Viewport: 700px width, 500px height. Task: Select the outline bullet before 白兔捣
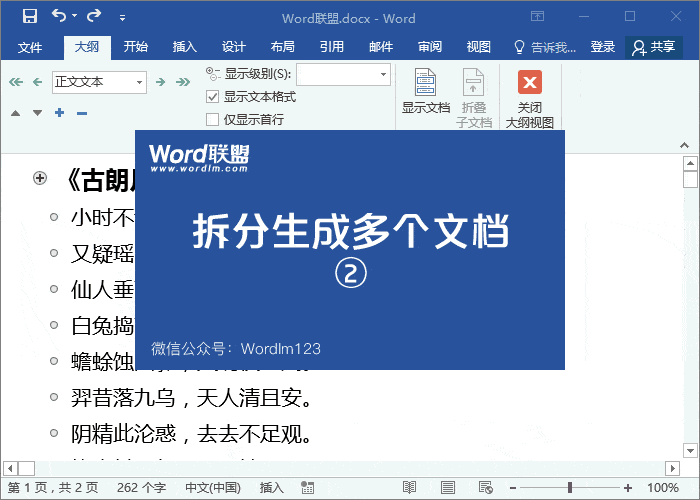tap(54, 325)
